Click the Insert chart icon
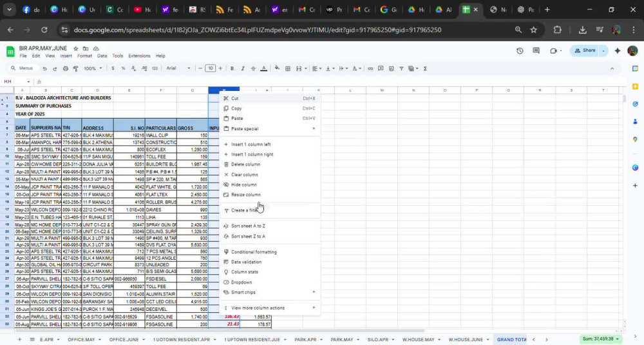Screen dimensions: 644x345 (391, 68)
